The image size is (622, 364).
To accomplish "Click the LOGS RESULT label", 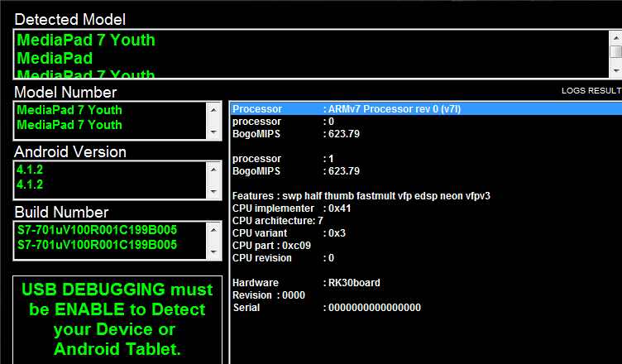I will click(x=591, y=91).
